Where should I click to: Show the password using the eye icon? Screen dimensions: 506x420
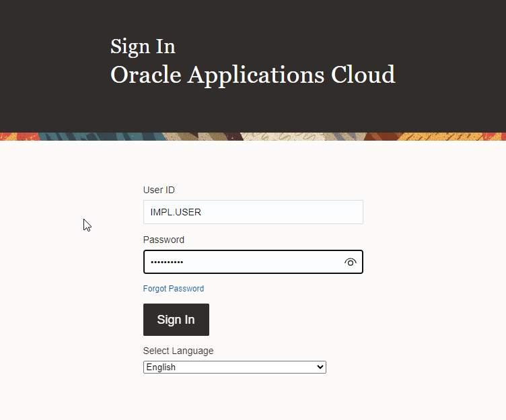[350, 262]
